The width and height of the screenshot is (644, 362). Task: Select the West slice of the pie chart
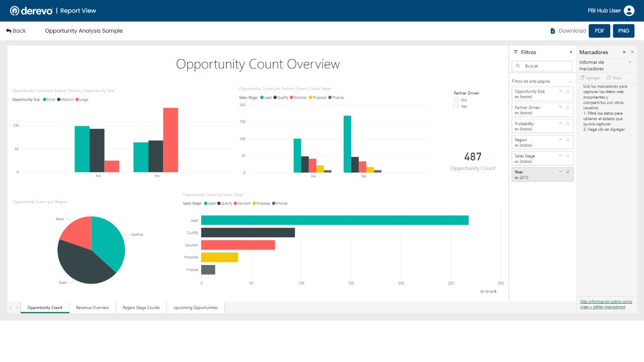coord(78,232)
